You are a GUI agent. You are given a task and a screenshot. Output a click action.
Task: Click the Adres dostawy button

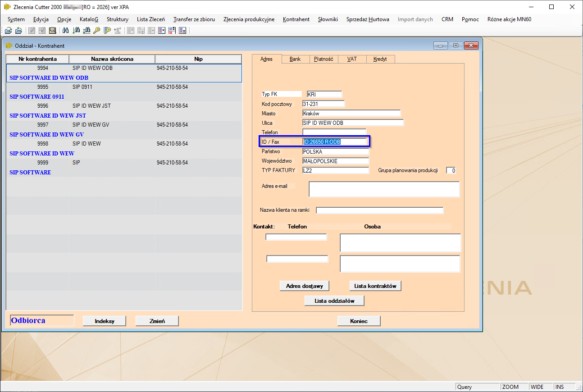coord(305,286)
